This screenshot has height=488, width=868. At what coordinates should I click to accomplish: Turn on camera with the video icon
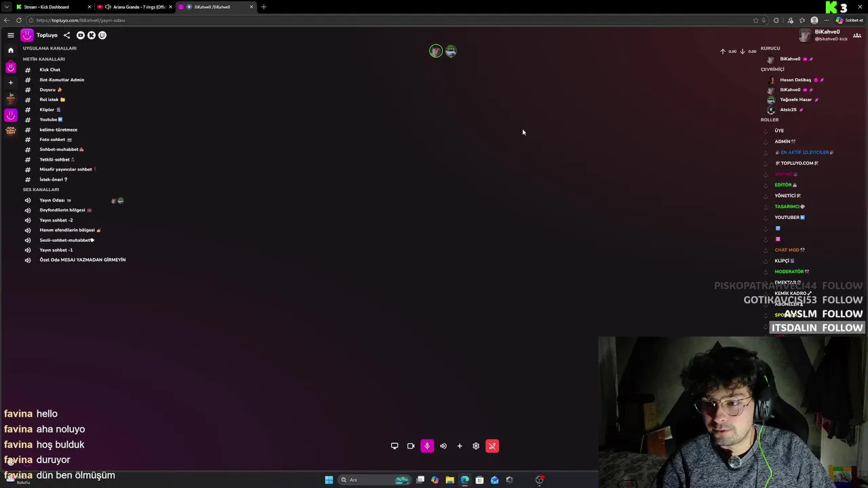(x=411, y=446)
